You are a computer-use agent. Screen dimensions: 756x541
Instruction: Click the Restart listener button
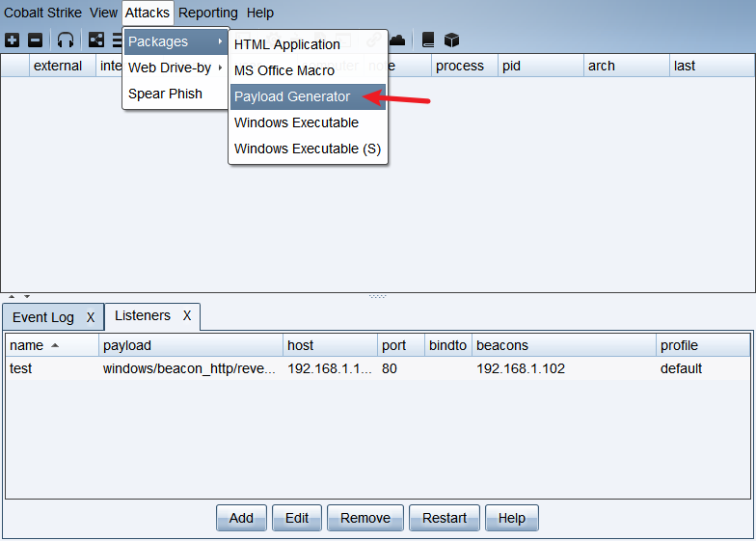(x=445, y=518)
